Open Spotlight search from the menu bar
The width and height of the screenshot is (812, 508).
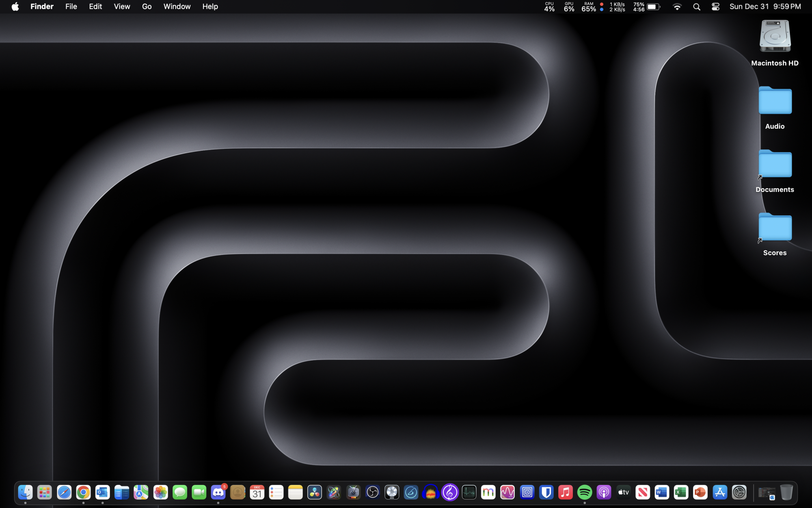coord(696,7)
